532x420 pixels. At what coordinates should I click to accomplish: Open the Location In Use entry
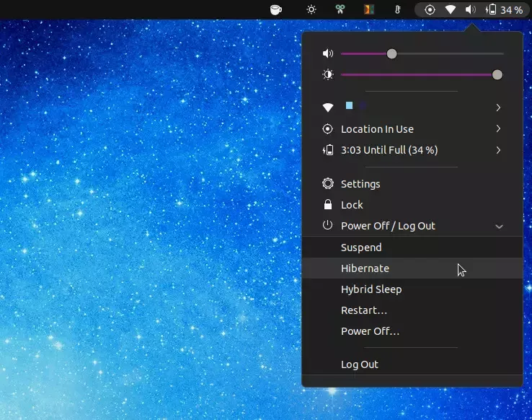pos(412,129)
